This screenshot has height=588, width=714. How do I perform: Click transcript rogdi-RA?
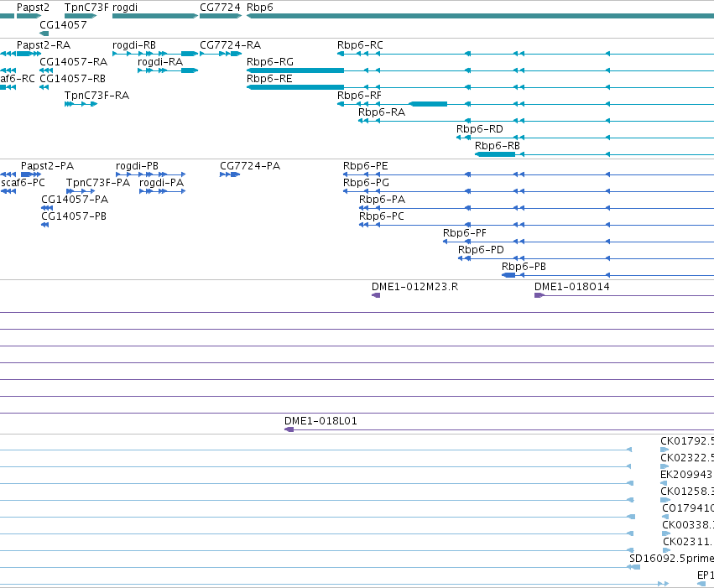click(x=160, y=62)
